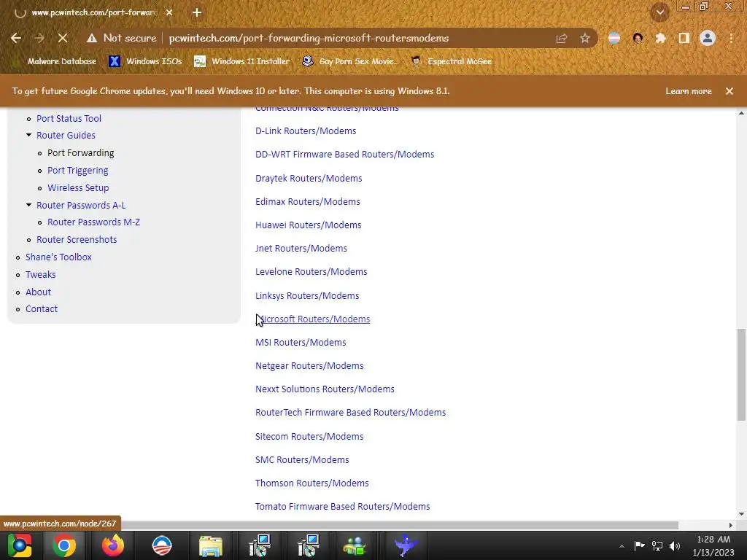Open Thomson Routers/Modems link

pos(311,483)
